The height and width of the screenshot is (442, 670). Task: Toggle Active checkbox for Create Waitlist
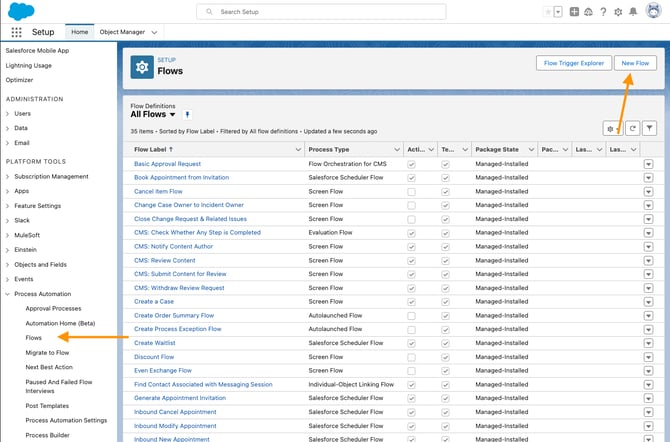412,343
